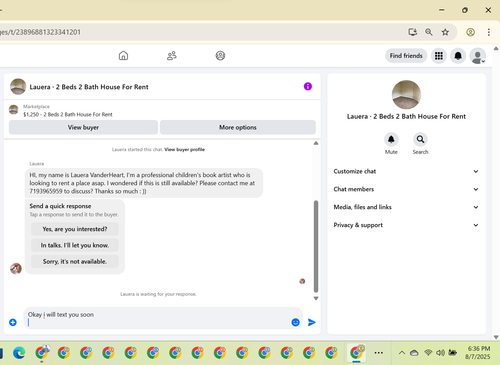Click the message input field

pyautogui.click(x=163, y=318)
